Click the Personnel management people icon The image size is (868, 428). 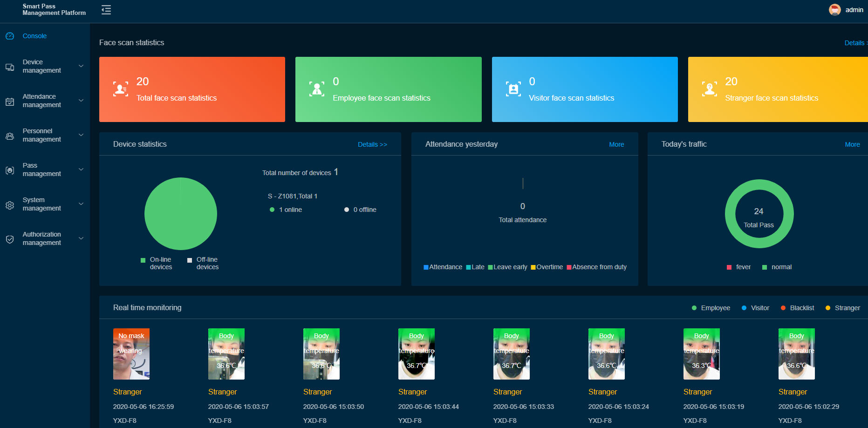(10, 136)
